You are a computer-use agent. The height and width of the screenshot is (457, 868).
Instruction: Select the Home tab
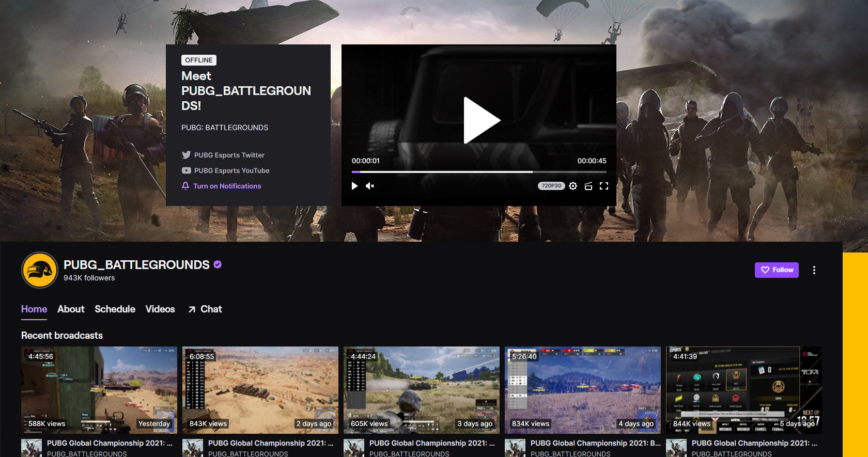(x=34, y=309)
